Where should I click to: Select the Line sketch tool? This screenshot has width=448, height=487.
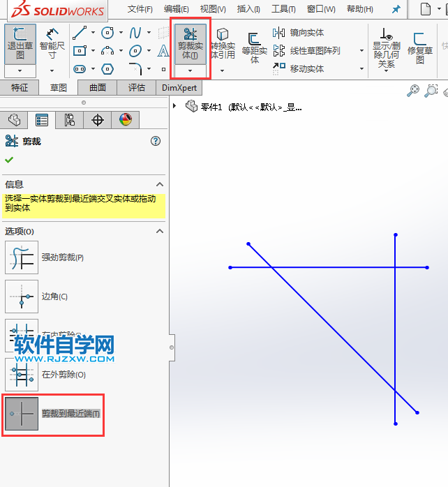[x=80, y=33]
